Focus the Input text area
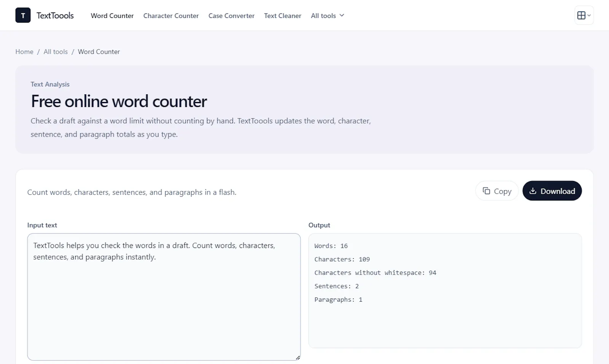This screenshot has width=609, height=364. click(164, 297)
